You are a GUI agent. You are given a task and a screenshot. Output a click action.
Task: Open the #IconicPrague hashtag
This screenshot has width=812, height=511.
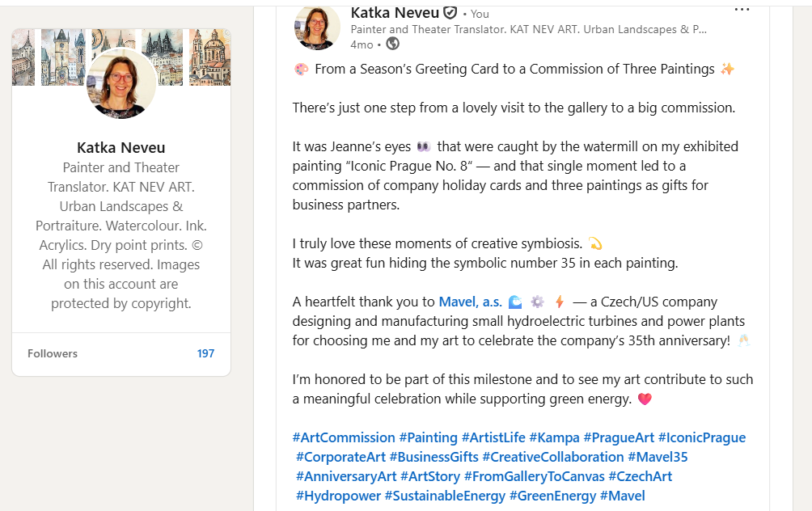pyautogui.click(x=702, y=437)
